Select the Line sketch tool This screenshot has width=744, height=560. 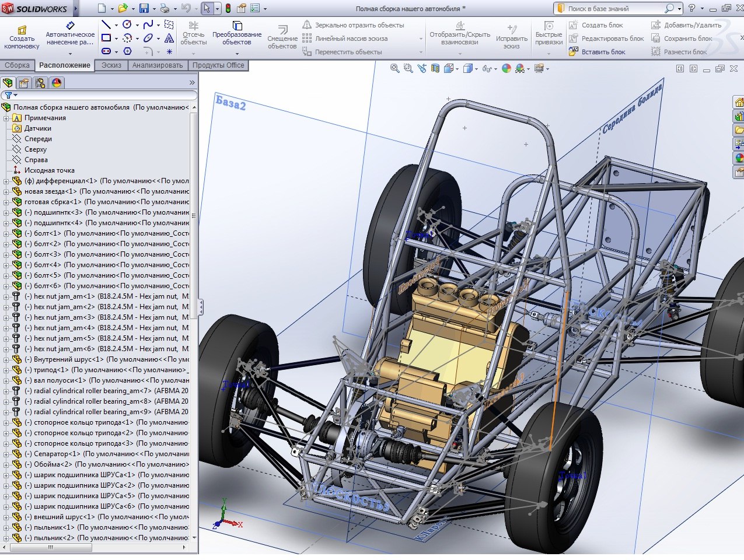click(x=106, y=24)
